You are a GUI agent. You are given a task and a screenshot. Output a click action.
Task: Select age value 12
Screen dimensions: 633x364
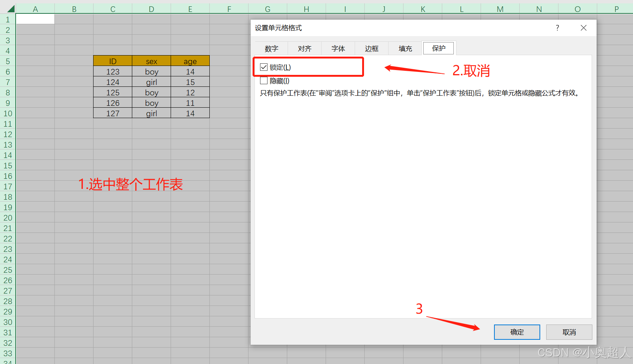click(x=190, y=92)
